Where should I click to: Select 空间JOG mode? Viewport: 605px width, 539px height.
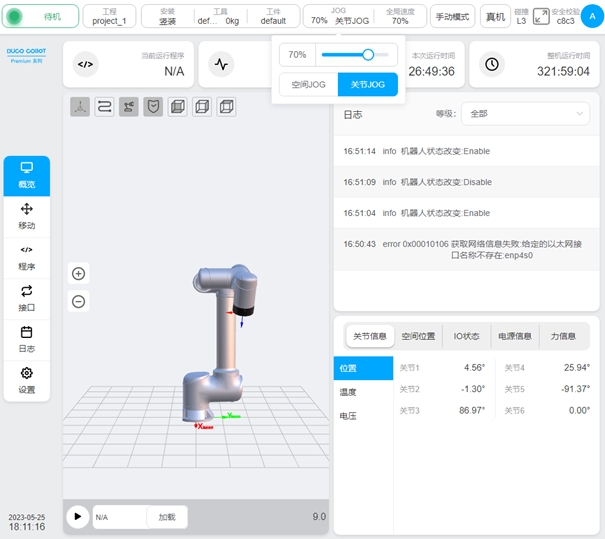tap(308, 85)
